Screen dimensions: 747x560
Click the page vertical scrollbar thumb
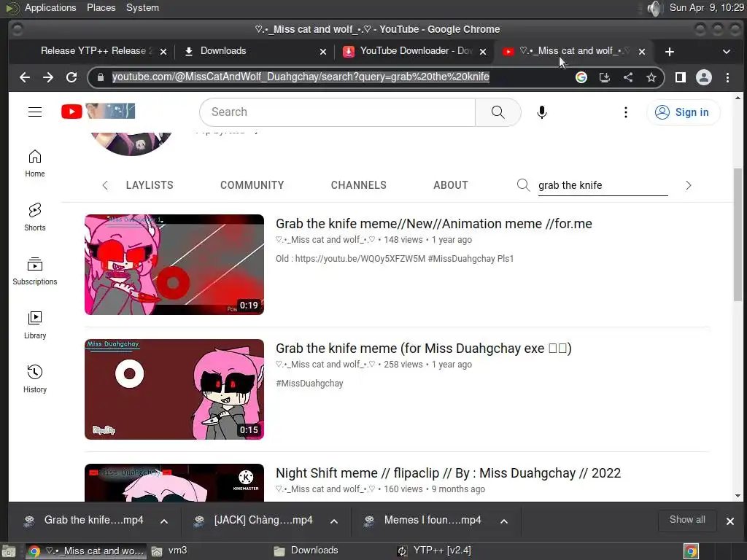738,235
